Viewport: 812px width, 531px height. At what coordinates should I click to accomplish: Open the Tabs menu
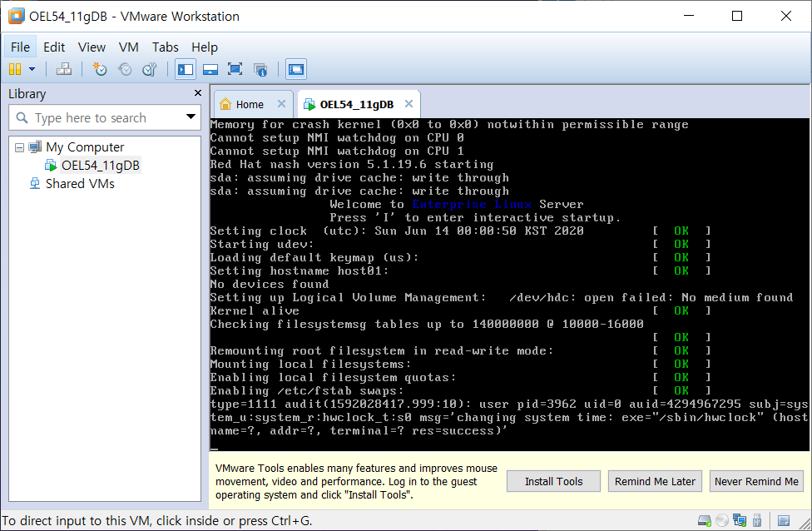[166, 47]
